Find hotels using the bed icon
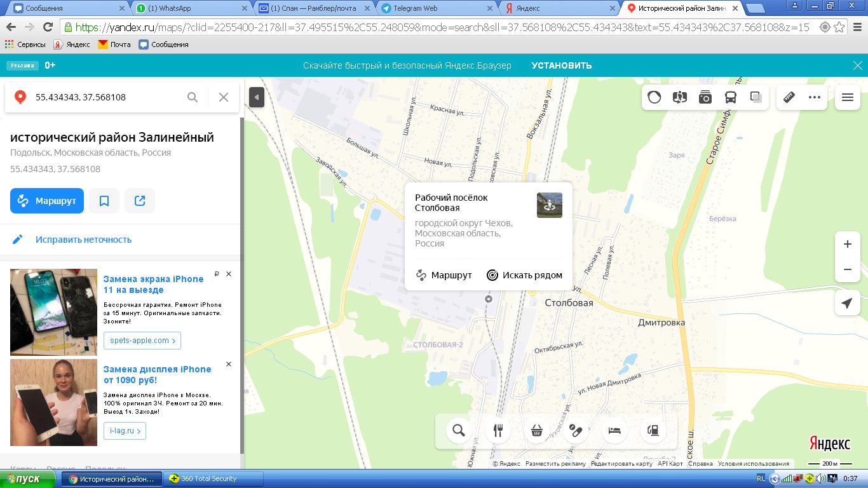This screenshot has width=868, height=488. pos(614,431)
